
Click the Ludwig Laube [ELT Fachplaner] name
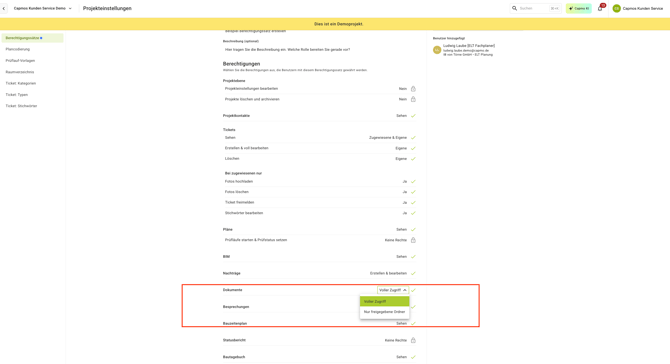coord(469,46)
